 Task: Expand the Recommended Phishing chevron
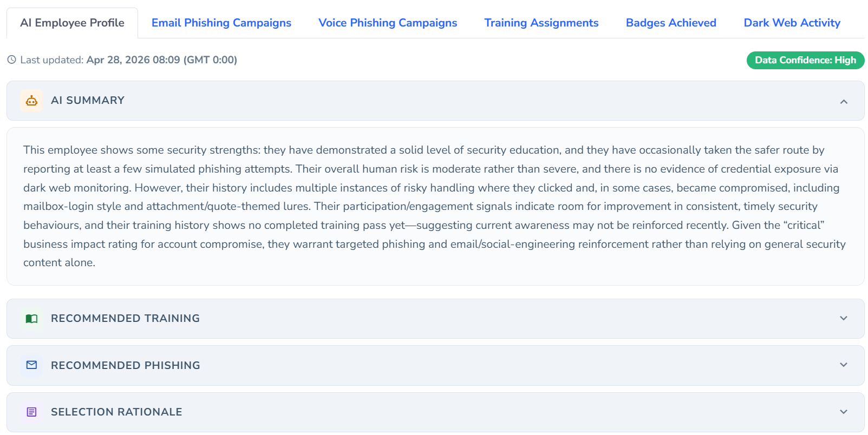843,365
